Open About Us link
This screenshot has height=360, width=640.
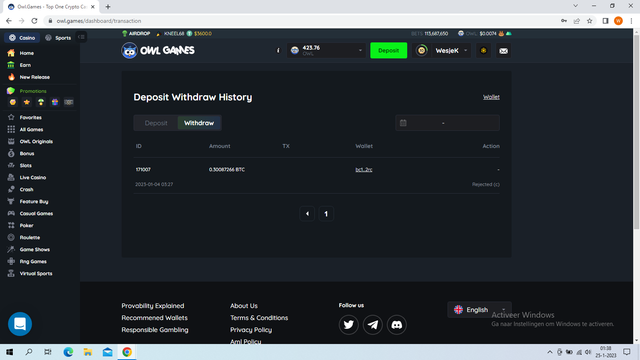pyautogui.click(x=244, y=306)
